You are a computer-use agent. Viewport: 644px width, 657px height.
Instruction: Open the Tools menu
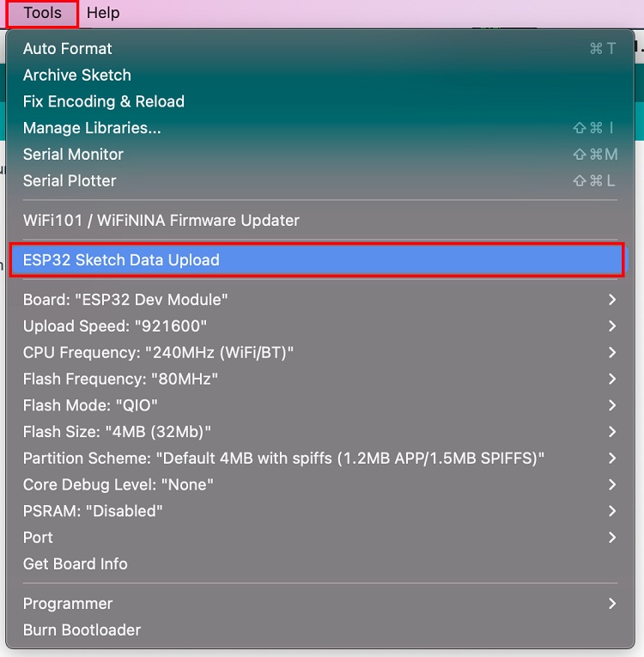[x=42, y=13]
